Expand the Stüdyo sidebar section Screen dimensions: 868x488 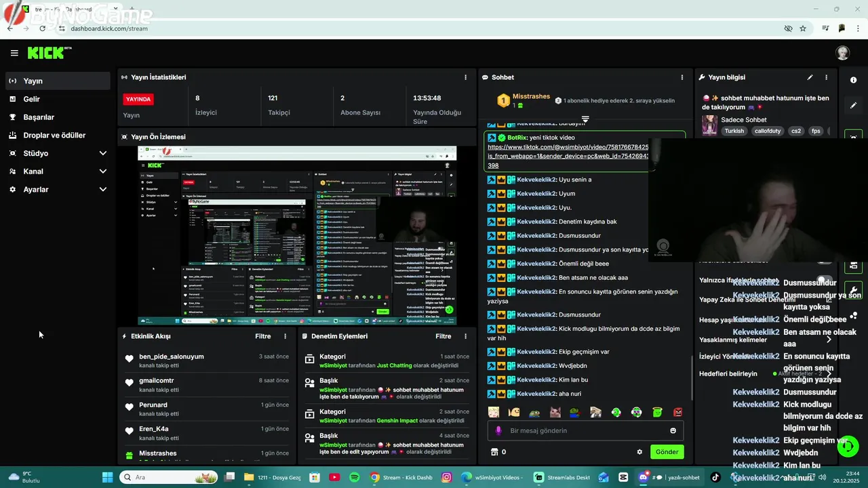(58, 153)
